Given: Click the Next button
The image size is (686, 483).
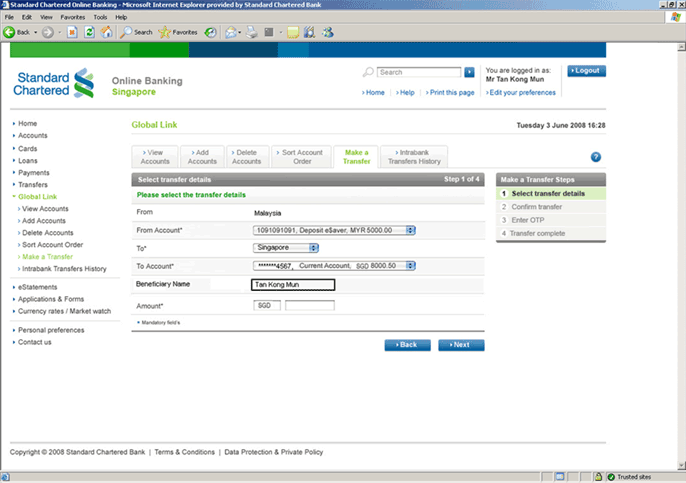Looking at the screenshot, I should tap(461, 345).
